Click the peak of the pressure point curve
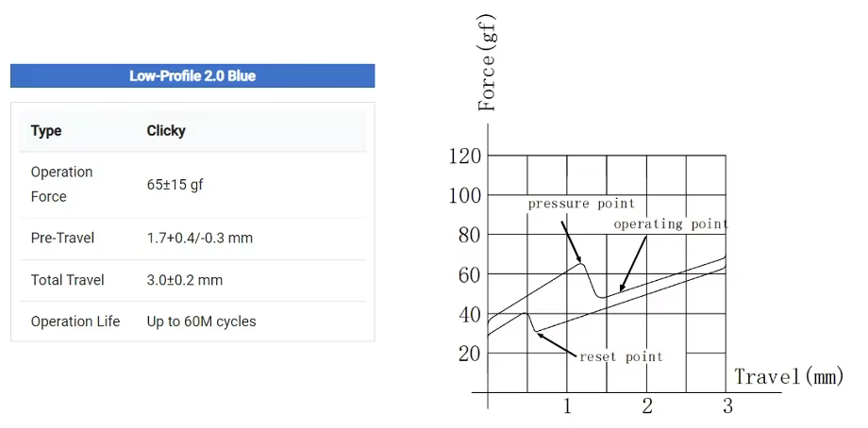The width and height of the screenshot is (868, 428). (581, 263)
